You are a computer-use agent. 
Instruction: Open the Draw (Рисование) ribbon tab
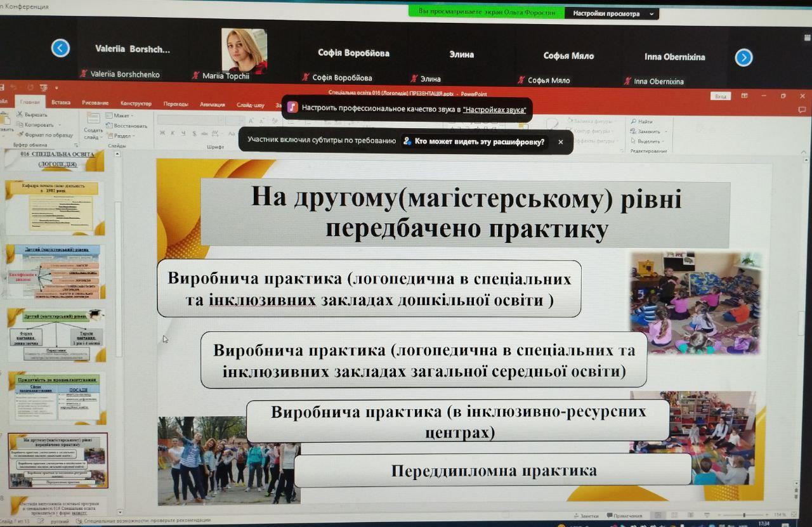95,103
